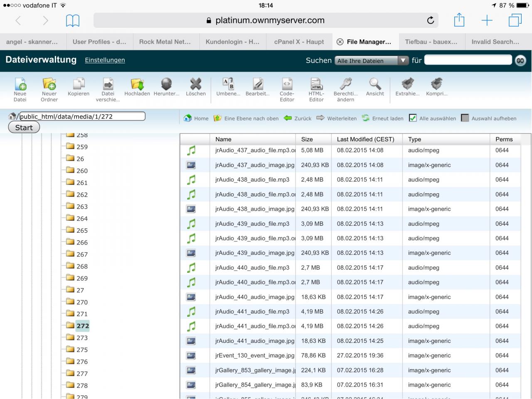Open the Einstellungen link

(x=105, y=60)
